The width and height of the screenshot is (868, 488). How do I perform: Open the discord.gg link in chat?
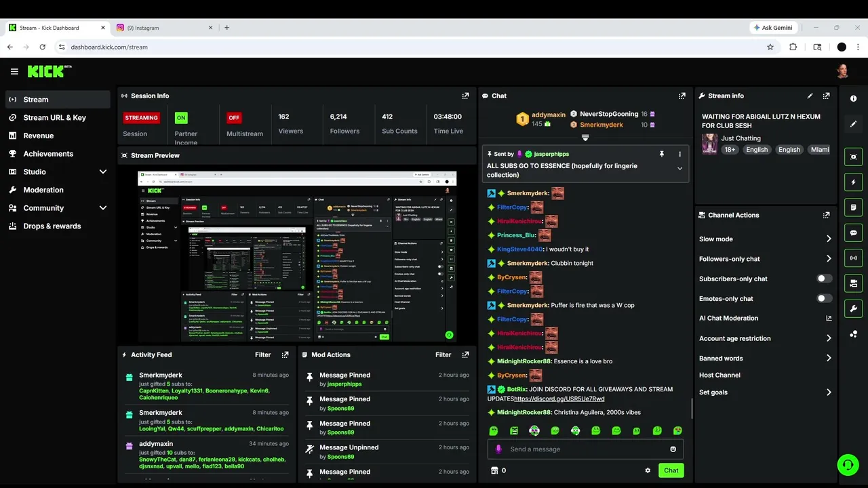(x=559, y=399)
